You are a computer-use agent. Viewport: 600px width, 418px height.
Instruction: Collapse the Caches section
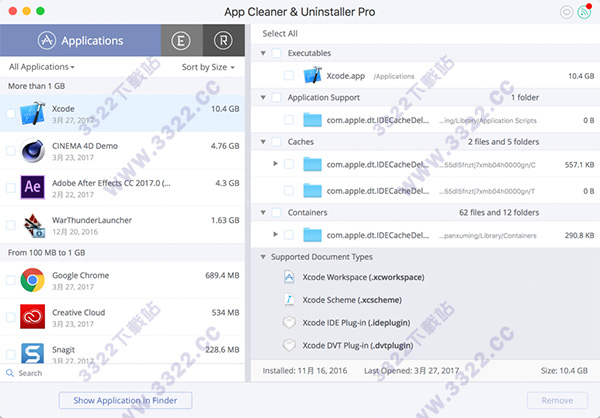(263, 142)
